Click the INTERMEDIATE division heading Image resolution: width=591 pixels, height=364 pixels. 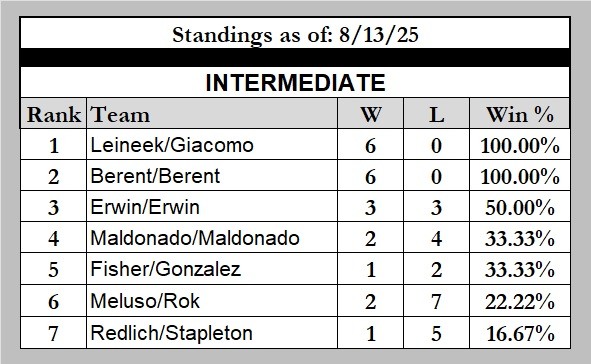[295, 83]
